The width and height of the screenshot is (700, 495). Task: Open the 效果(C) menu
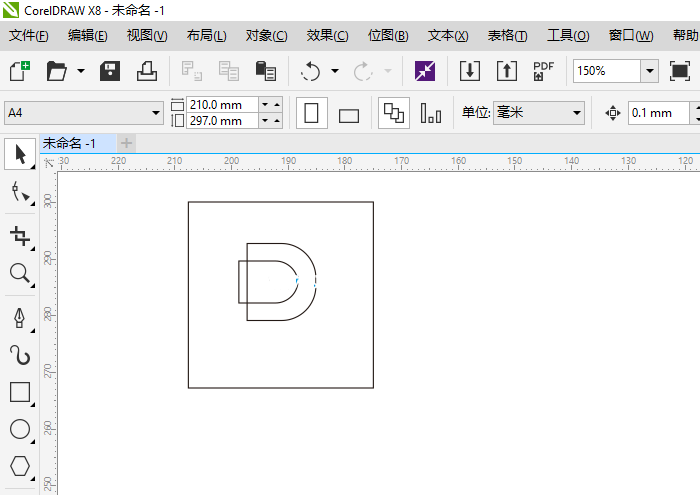[x=327, y=35]
